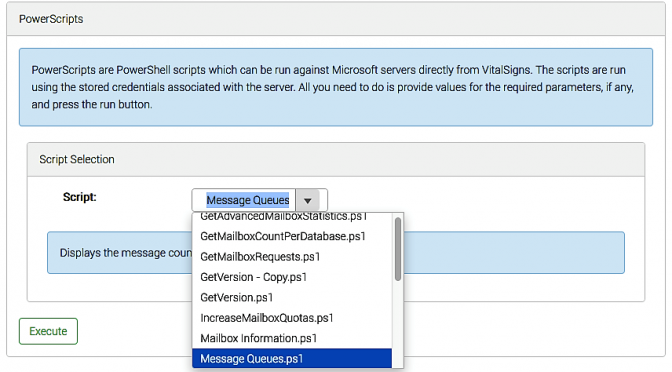Pick GetAdvancedMailboxStatistics.ps1 at list top
672x372 pixels.
pyautogui.click(x=292, y=217)
